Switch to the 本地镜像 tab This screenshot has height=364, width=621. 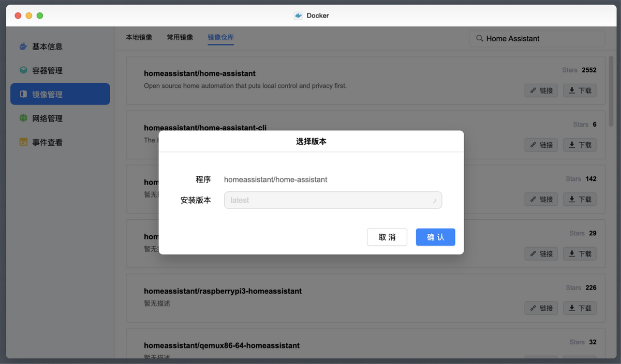point(139,38)
